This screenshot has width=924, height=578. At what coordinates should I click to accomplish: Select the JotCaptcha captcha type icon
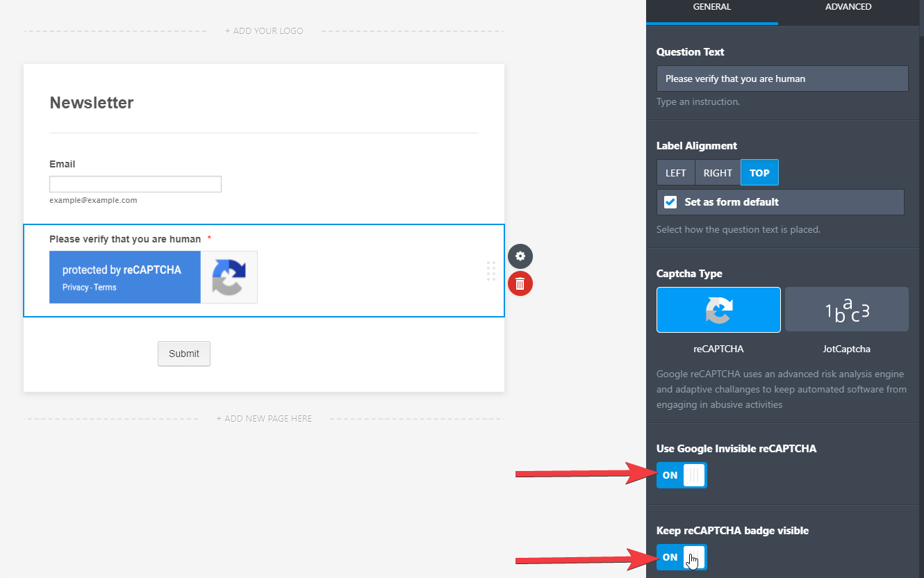click(846, 310)
